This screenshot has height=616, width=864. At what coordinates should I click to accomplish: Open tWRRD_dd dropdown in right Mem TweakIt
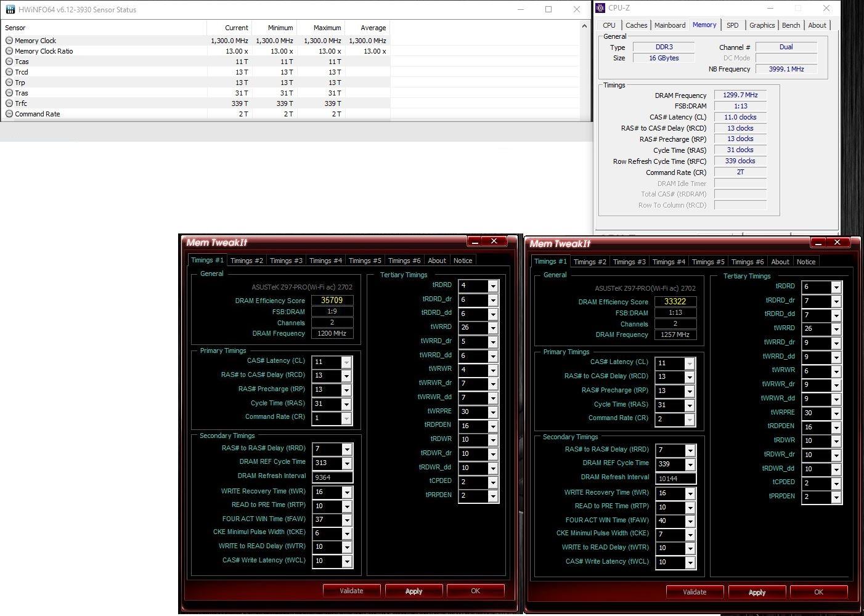tap(836, 357)
